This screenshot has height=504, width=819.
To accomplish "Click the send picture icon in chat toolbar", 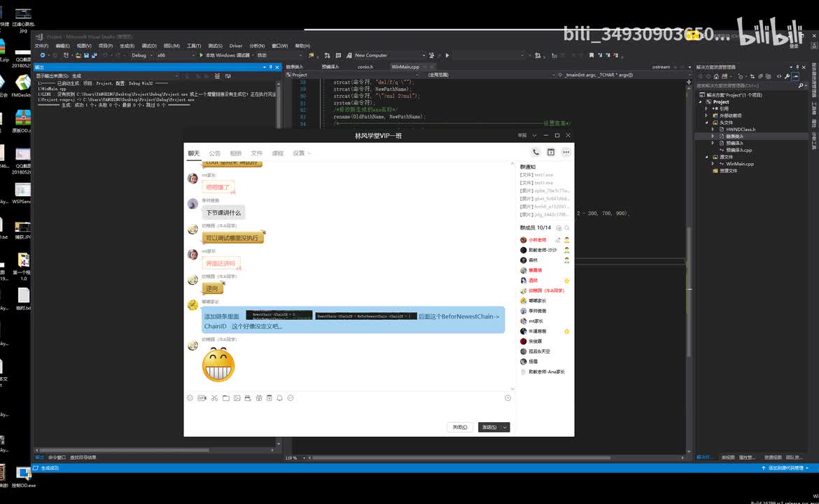I will 237,398.
